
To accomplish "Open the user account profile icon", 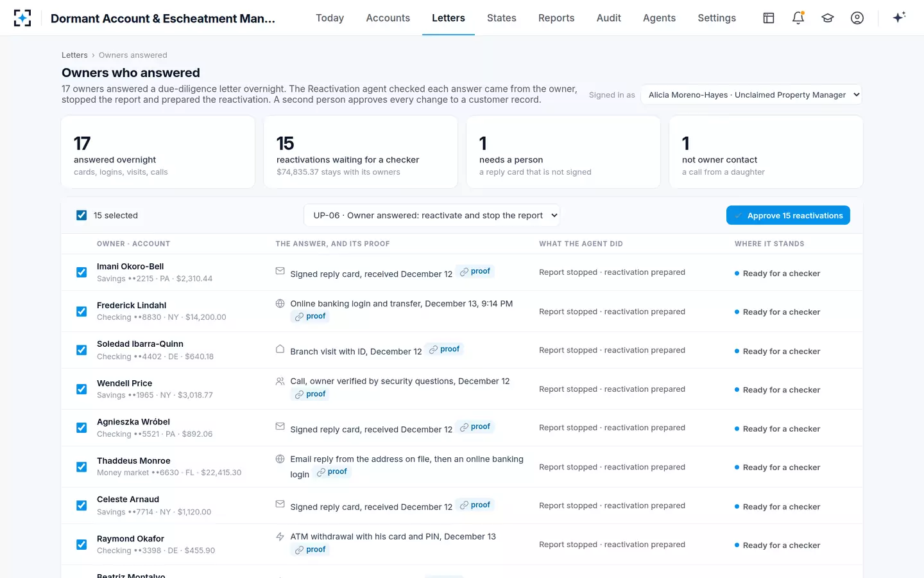I will [x=857, y=18].
